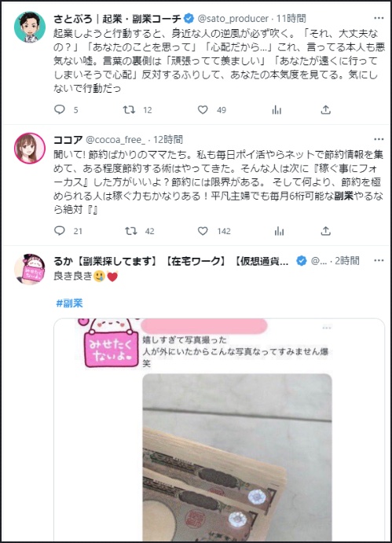The height and width of the screenshot is (543, 392).
Task: Open reply on cocoa_free_ tweet with 21 replies
Action: pyautogui.click(x=60, y=230)
